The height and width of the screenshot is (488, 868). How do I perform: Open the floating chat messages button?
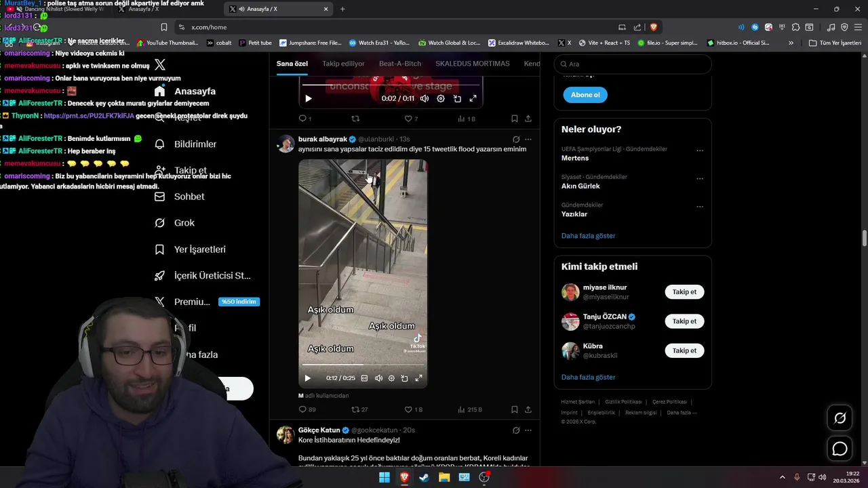click(x=840, y=449)
